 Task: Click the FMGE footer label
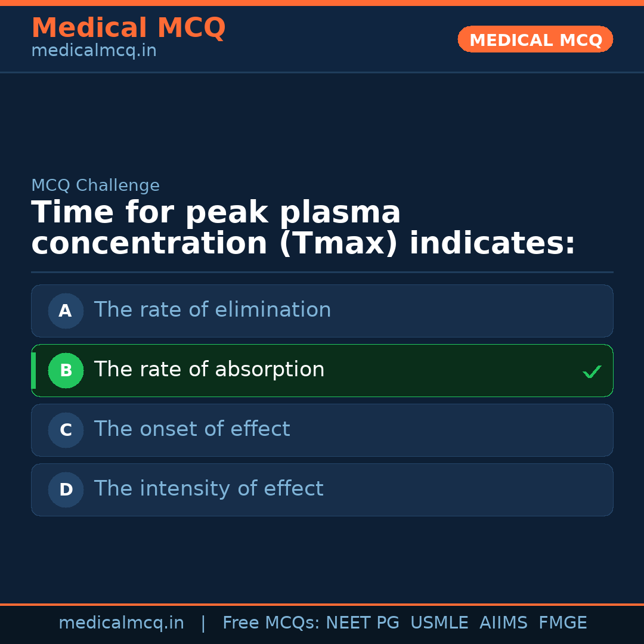click(x=562, y=623)
